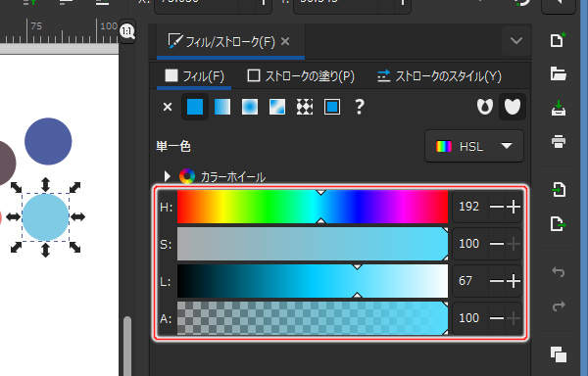Click zoom 1:1 icon by ruler
Image resolution: width=588 pixels, height=376 pixels.
click(x=127, y=31)
